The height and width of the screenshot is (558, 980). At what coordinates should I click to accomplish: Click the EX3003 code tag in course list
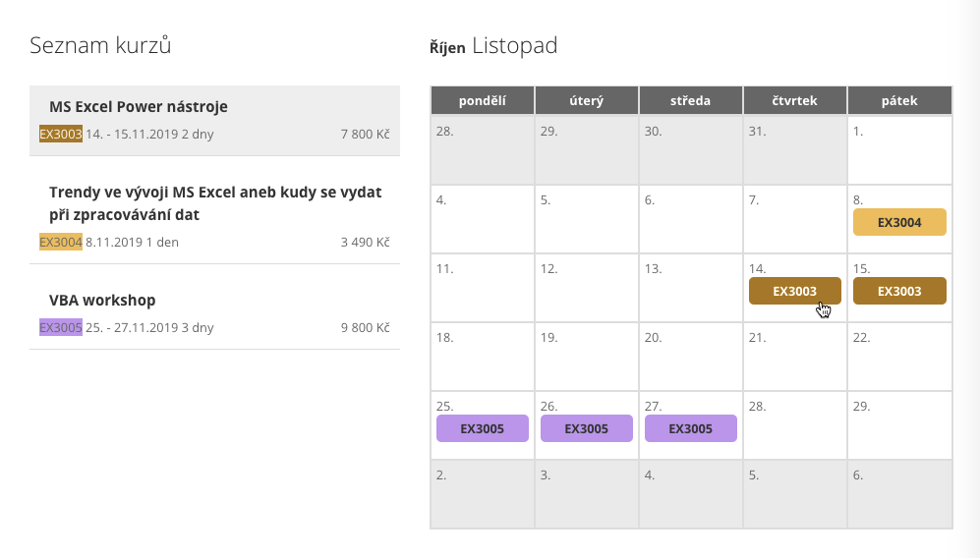tap(60, 134)
